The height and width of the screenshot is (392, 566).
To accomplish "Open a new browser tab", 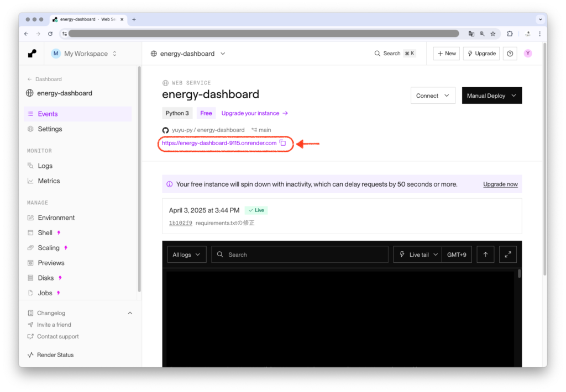I will pyautogui.click(x=134, y=19).
